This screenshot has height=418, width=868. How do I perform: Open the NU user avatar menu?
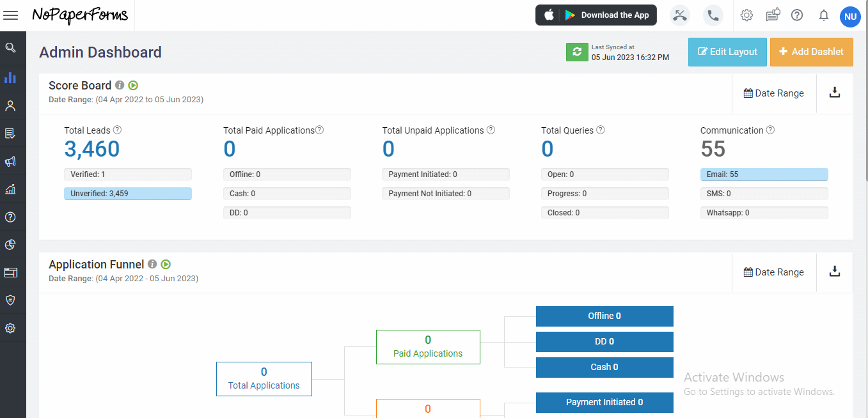click(x=850, y=17)
